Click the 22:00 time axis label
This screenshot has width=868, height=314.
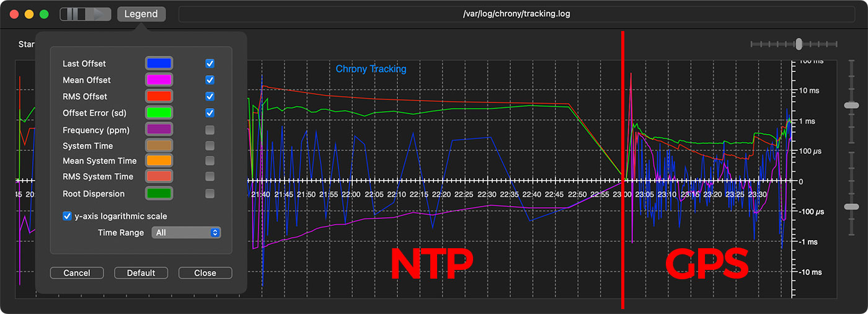pyautogui.click(x=351, y=194)
